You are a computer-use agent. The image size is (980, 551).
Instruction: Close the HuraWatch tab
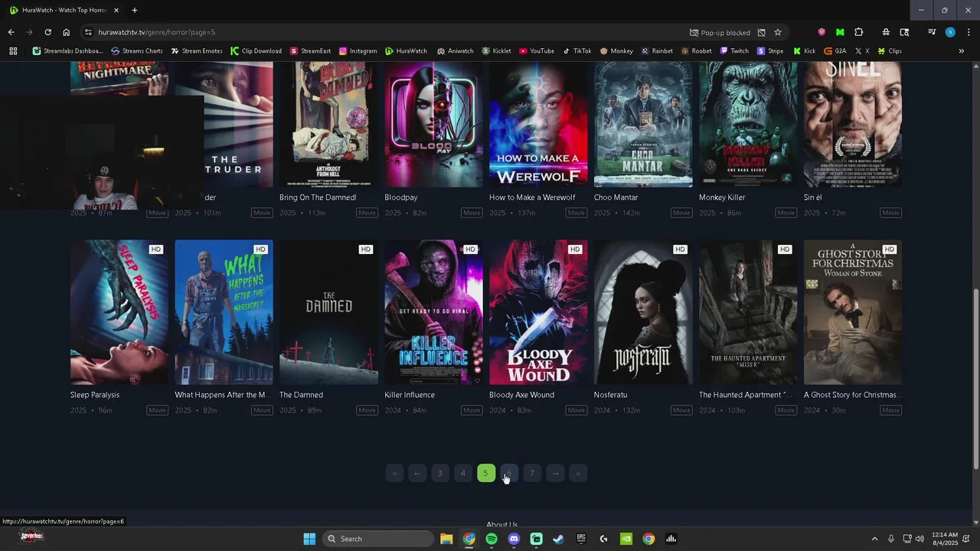coord(116,11)
